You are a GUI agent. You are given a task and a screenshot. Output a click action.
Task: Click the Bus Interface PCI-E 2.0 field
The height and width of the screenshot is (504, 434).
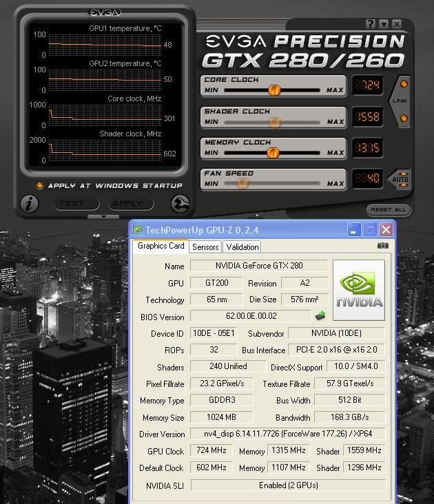point(337,350)
